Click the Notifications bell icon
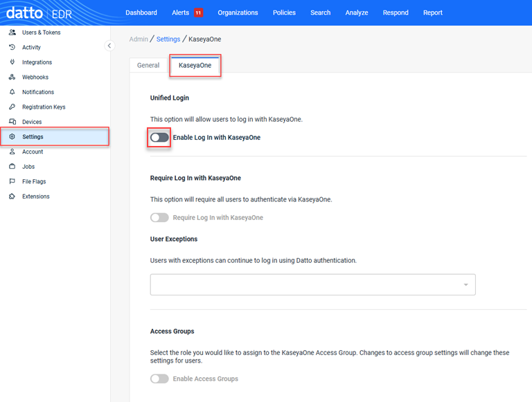Screen dimensions: 532x402 pos(12,92)
